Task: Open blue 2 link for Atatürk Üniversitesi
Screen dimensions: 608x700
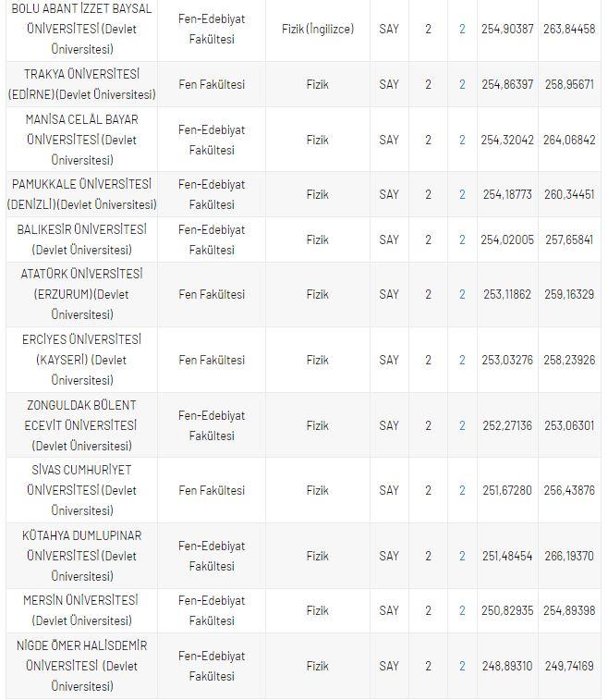Action: (x=462, y=294)
